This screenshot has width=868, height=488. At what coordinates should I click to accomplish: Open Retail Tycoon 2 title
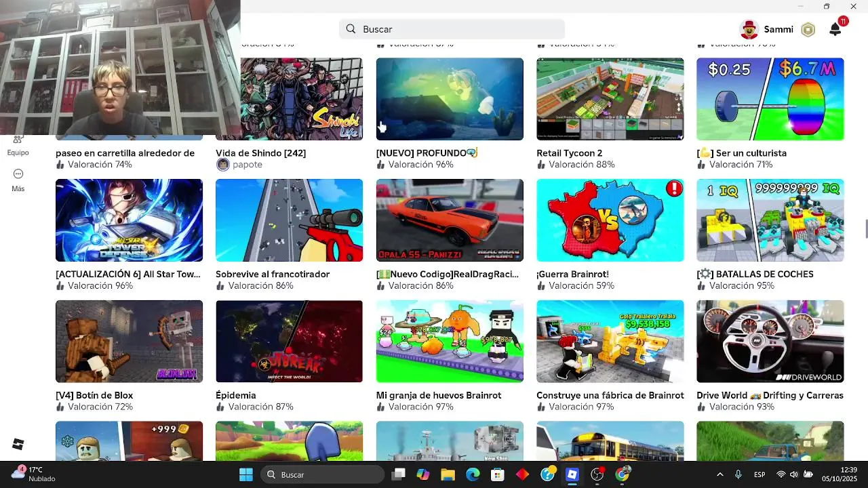(570, 153)
